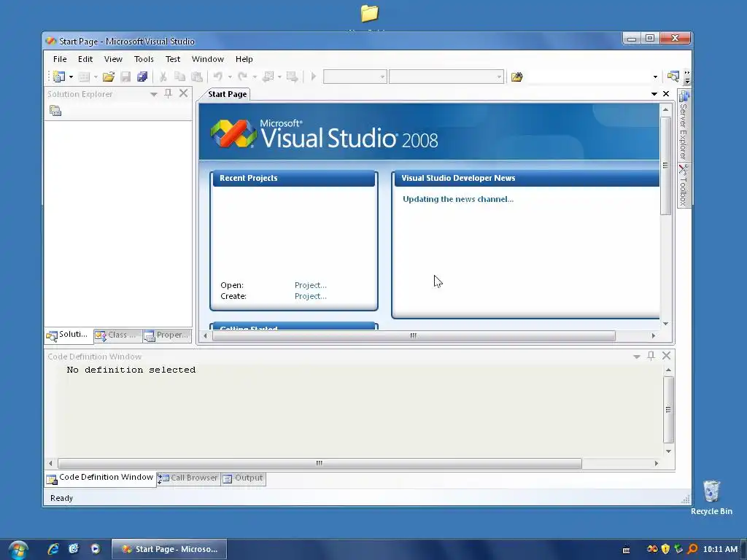This screenshot has width=747, height=560.
Task: Click the Solution Explorer icon at toolbar end
Action: click(673, 76)
